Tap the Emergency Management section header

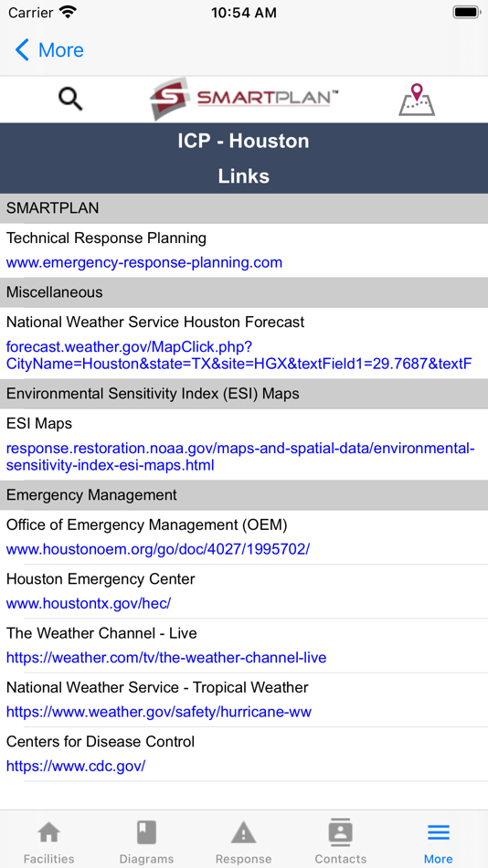(244, 495)
